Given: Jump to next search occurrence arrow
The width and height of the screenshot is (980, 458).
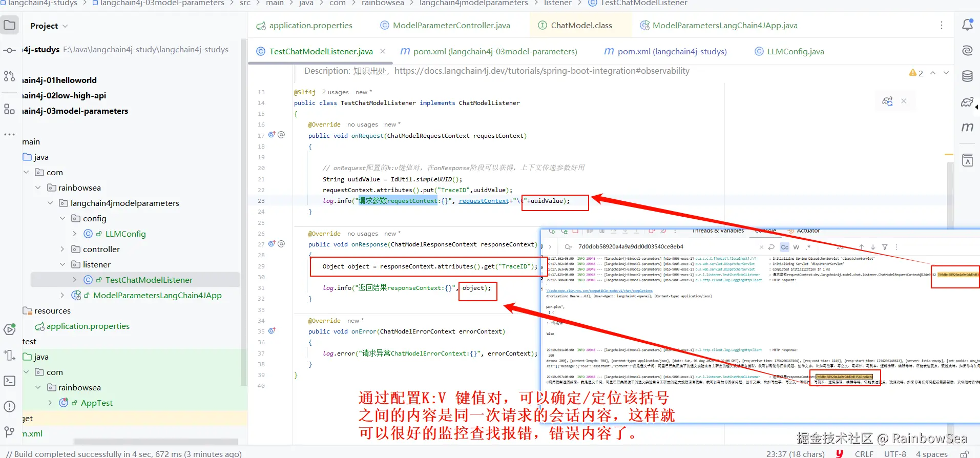Looking at the screenshot, I should point(873,247).
